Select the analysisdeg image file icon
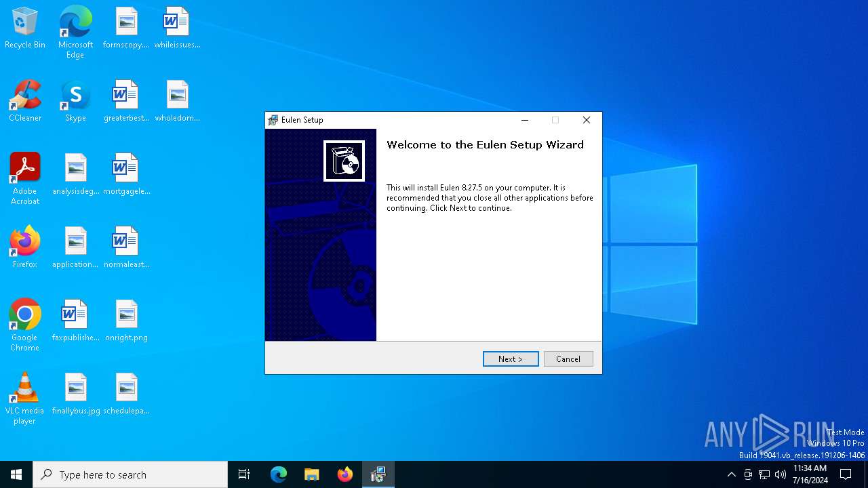Screen dimensions: 868x488 (75, 175)
